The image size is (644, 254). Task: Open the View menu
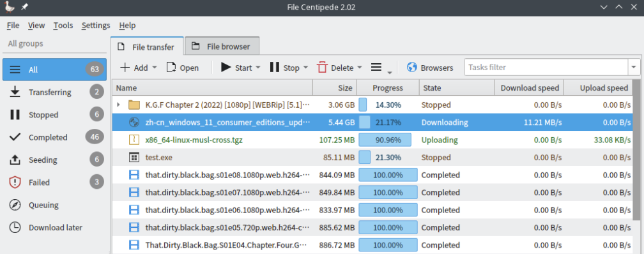[36, 26]
